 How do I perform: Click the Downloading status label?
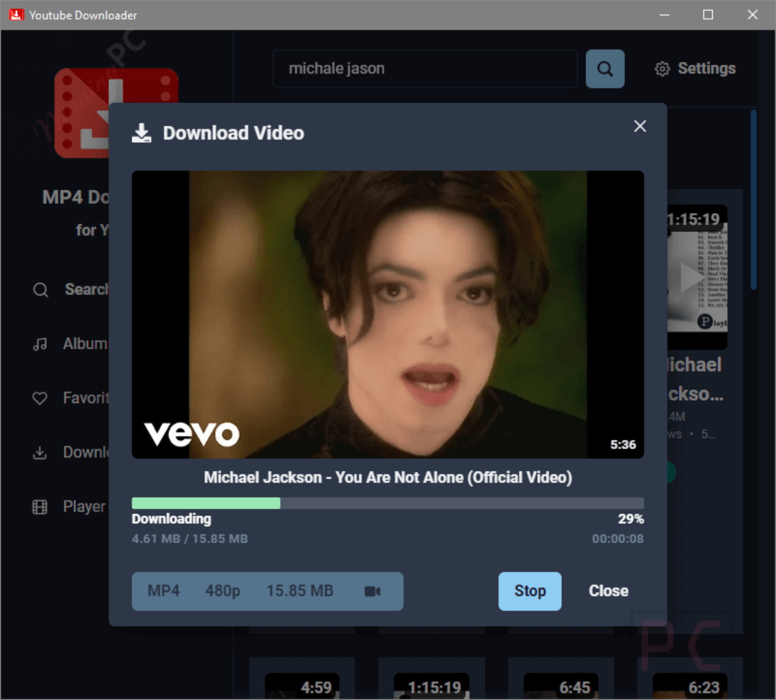point(172,519)
